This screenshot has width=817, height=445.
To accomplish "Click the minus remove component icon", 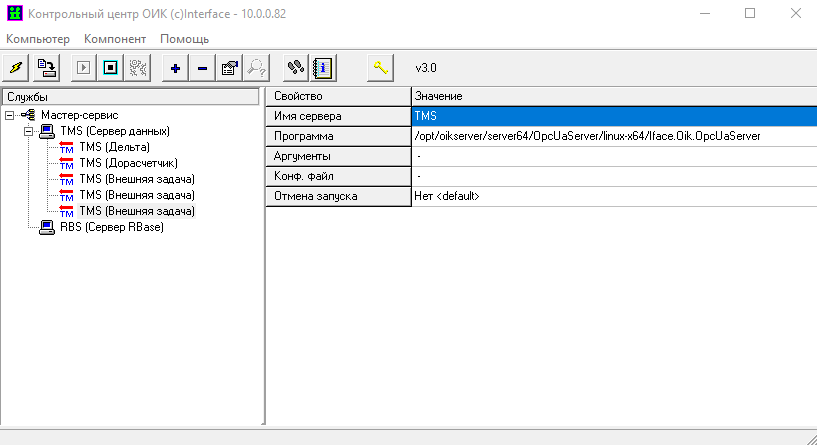I will [x=201, y=68].
